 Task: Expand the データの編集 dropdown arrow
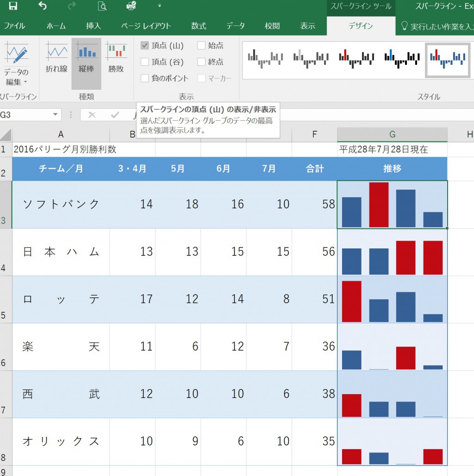click(x=25, y=82)
